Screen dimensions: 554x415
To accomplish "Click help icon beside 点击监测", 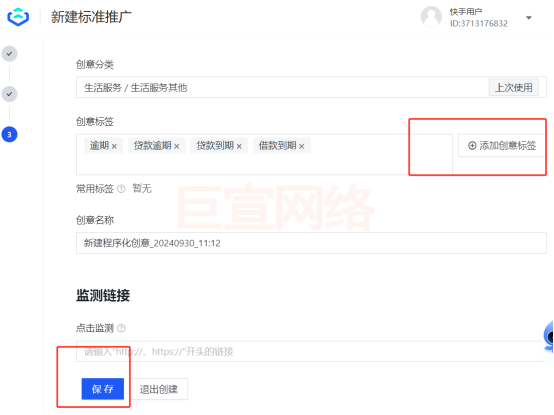I will coord(121,328).
